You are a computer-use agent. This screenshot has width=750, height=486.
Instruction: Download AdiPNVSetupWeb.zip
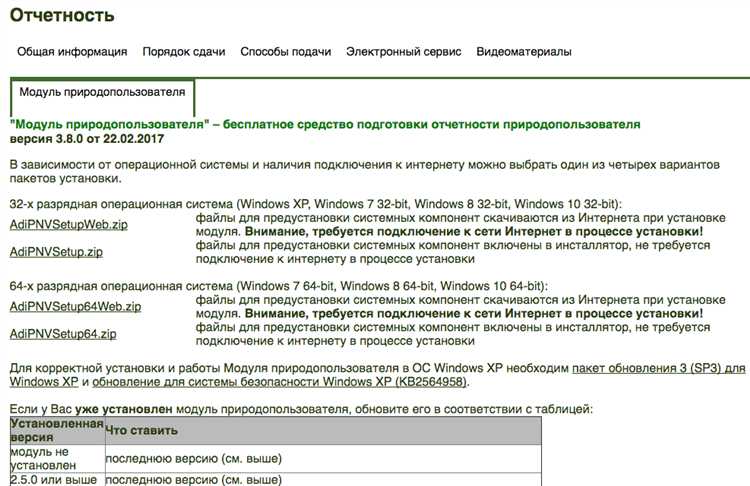69,224
